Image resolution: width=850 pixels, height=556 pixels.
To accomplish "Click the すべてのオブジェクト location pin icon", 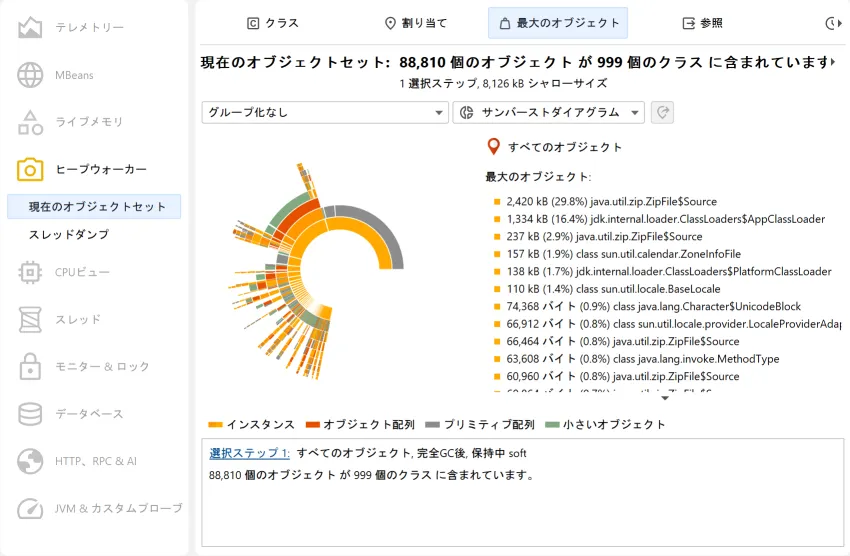I will click(x=493, y=146).
